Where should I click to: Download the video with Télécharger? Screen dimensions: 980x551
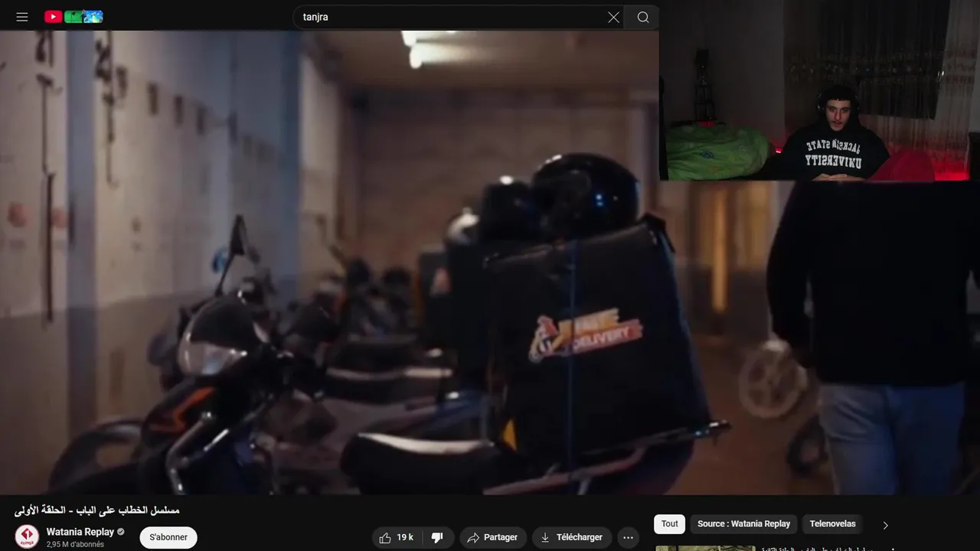[572, 537]
